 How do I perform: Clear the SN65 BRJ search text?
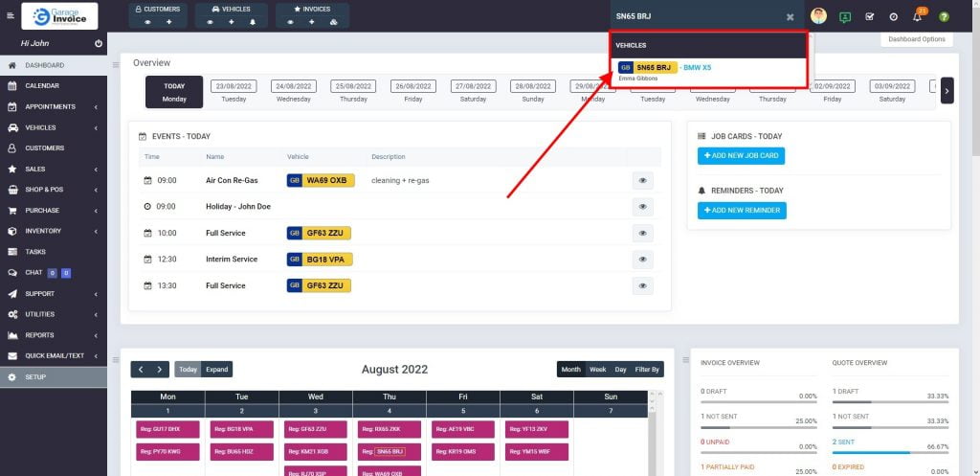click(790, 17)
